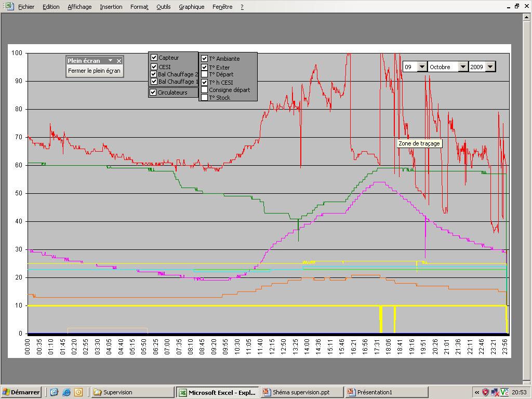Click the 12:15 label on the time axis
Screen dimensions: 532x399
coord(272,346)
